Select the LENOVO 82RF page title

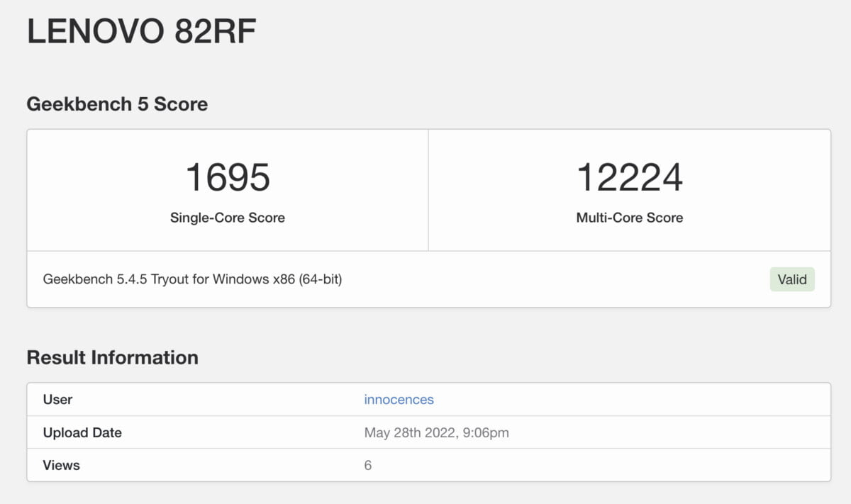[141, 32]
